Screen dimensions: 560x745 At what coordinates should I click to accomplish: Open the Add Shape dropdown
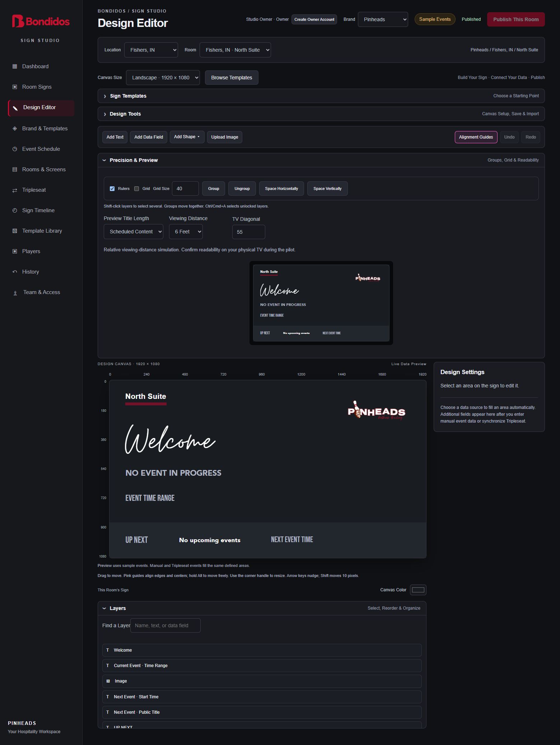[x=187, y=137]
